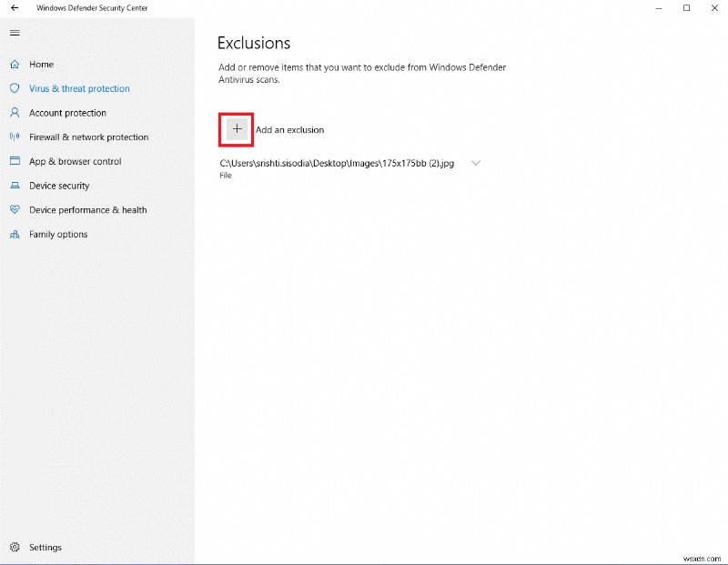Open the Home sidebar icon
This screenshot has height=565, width=728.
(x=14, y=65)
